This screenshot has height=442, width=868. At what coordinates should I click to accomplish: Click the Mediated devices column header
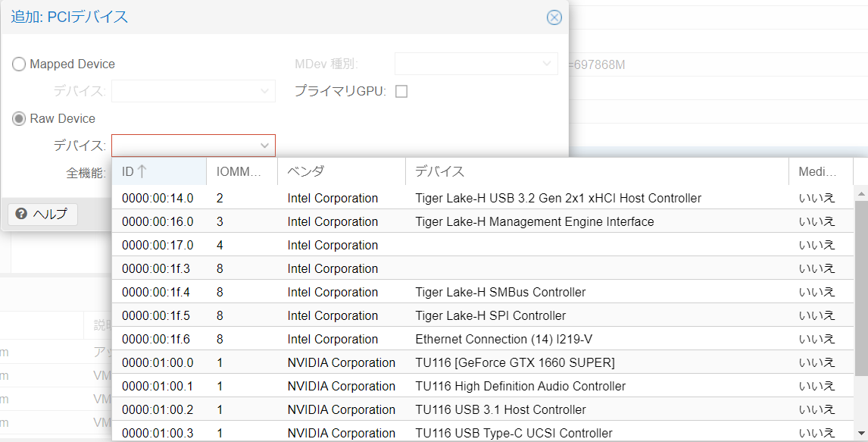tap(820, 172)
